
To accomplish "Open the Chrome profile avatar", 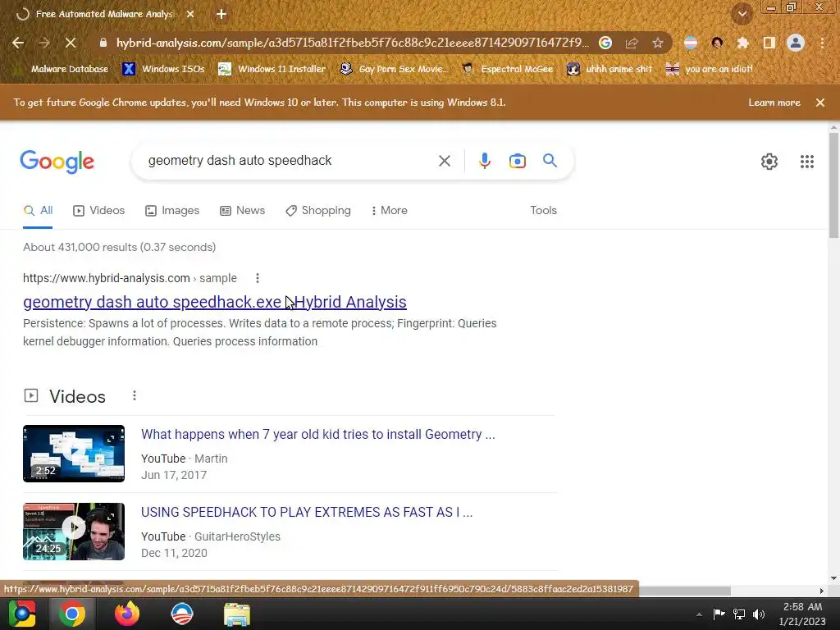I will 796,43.
